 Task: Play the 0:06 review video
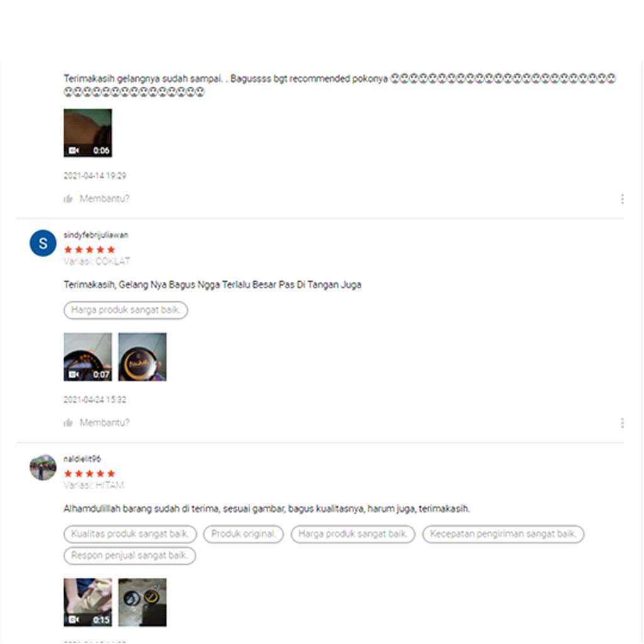pyautogui.click(x=87, y=133)
